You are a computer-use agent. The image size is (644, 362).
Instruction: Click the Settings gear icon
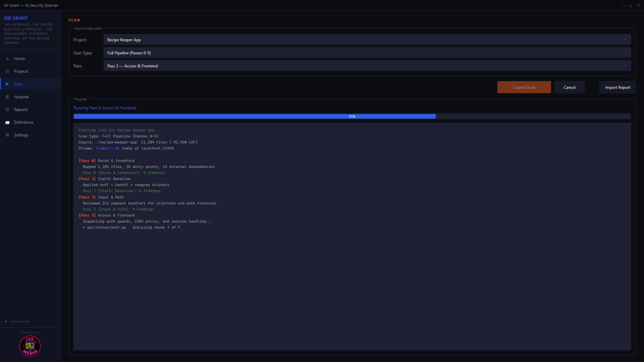click(7, 135)
